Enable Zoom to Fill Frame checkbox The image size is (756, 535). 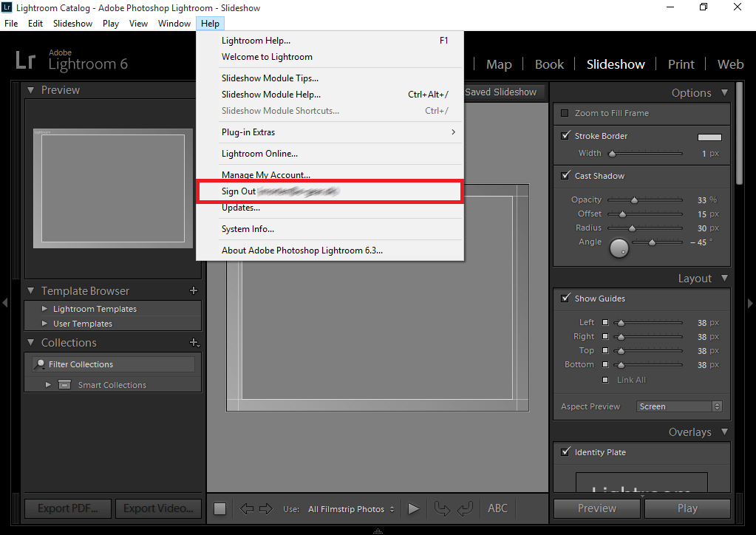click(x=565, y=113)
